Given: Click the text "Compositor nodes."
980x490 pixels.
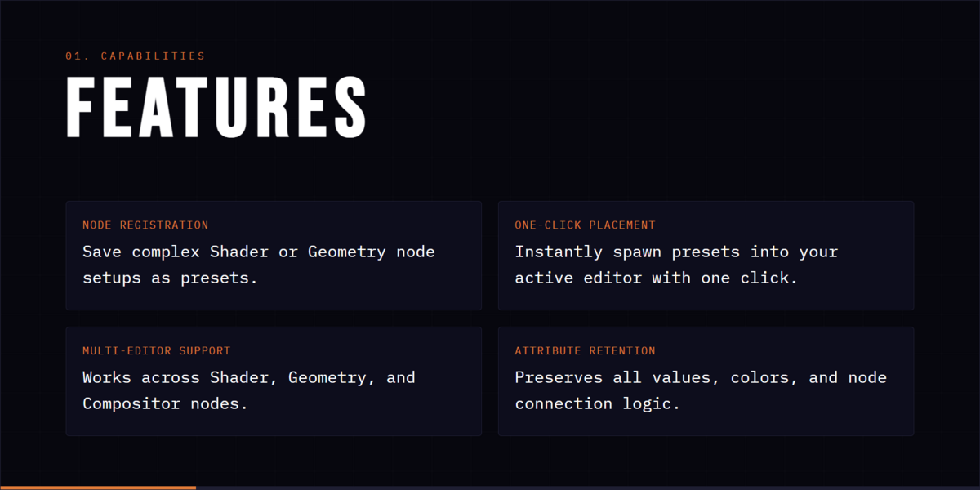Looking at the screenshot, I should (165, 404).
